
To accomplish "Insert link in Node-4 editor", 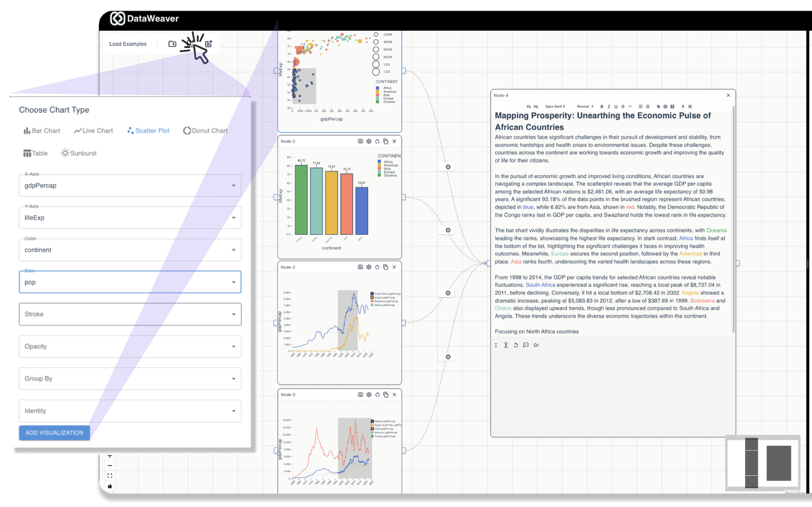I will click(x=658, y=106).
